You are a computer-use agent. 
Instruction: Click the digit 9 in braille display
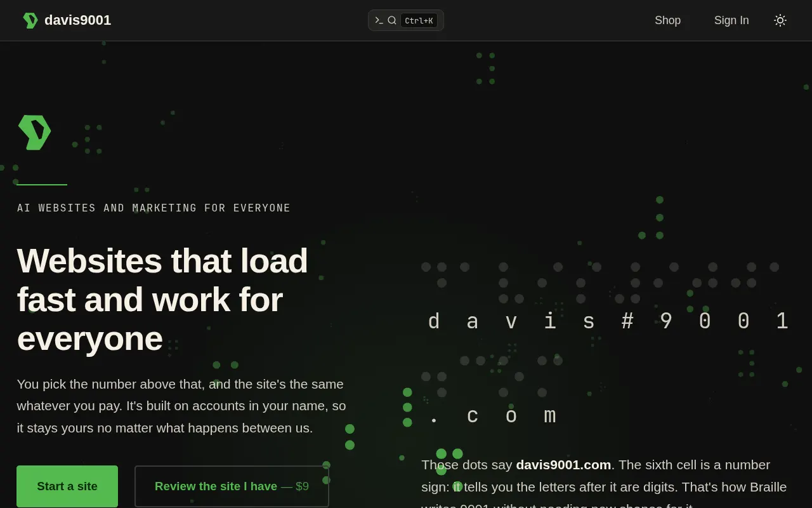pos(666,322)
